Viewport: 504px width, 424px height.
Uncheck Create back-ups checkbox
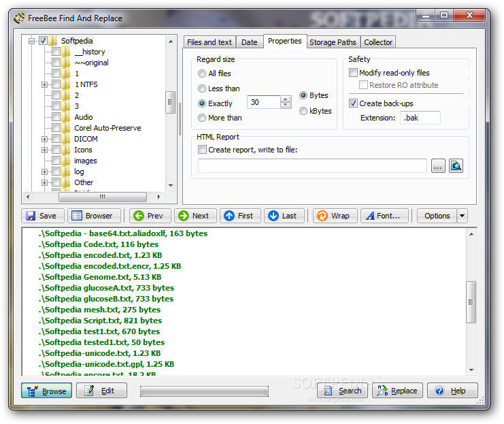[353, 103]
